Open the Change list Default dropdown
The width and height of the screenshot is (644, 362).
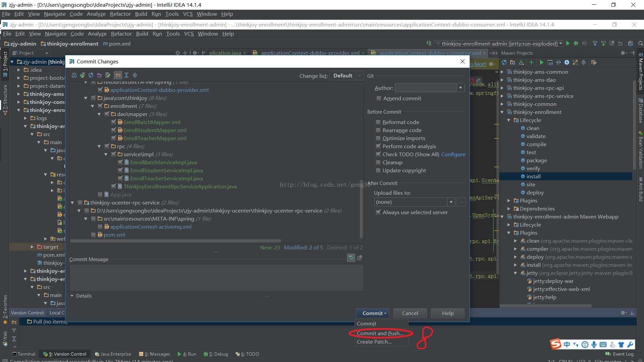(360, 75)
